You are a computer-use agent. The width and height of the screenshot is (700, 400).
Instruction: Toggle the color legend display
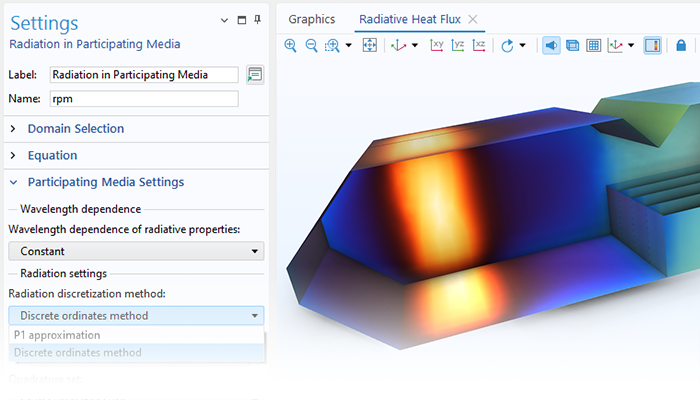click(x=652, y=46)
